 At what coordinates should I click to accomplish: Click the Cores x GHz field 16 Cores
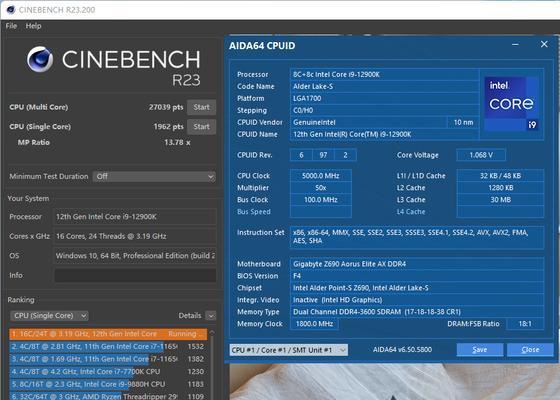(x=135, y=236)
